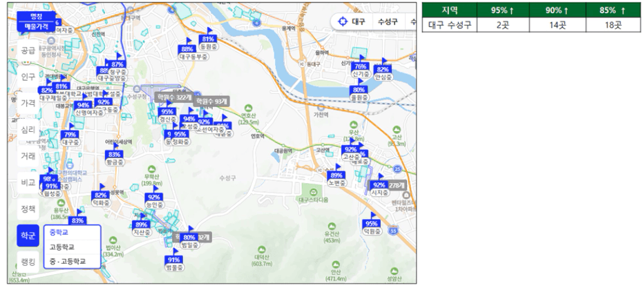Click the 율원중 80% school marker
The height and width of the screenshot is (288, 644).
pos(359,90)
